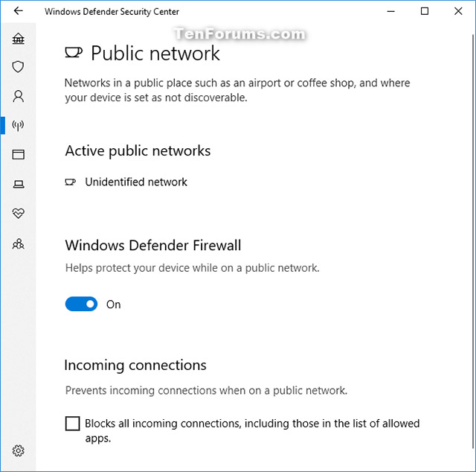Maximize the Security Center window
Image resolution: width=476 pixels, height=472 pixels.
coord(425,11)
